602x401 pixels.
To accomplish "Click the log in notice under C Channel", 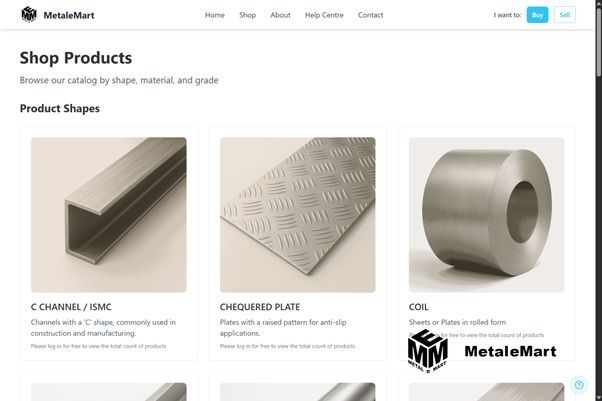I will point(98,346).
